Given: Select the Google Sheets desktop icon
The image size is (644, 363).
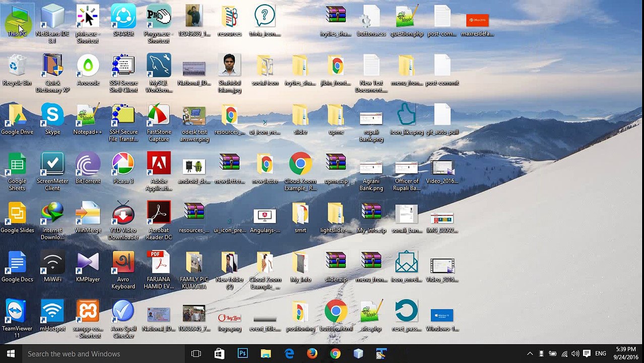Looking at the screenshot, I should [x=17, y=171].
